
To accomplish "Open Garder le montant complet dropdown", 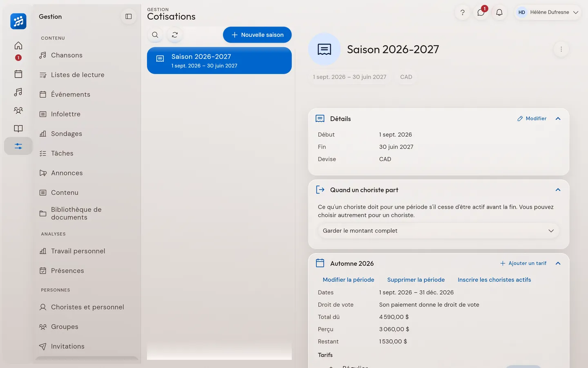I will [x=438, y=231].
